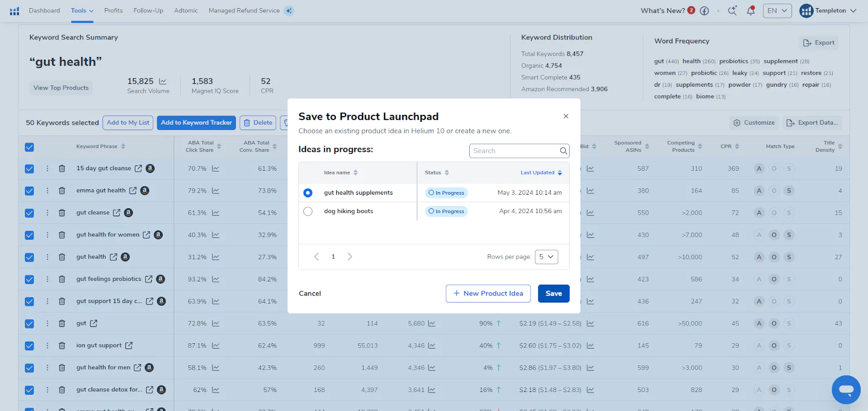Click the notifications bell icon
This screenshot has width=868, height=411.
coord(751,11)
